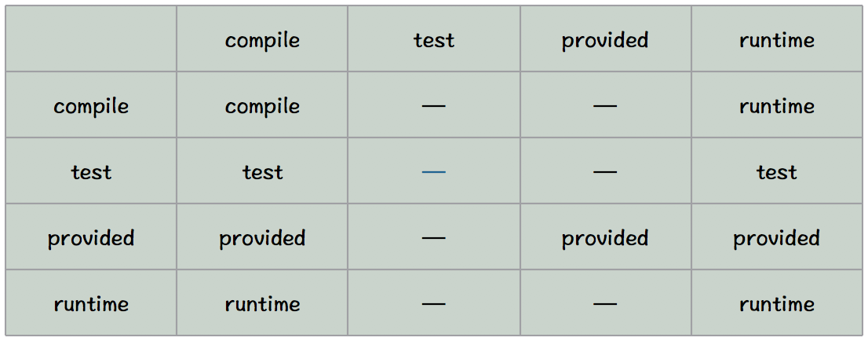868x341 pixels.
Task: Click the compile column header cell
Action: (262, 38)
